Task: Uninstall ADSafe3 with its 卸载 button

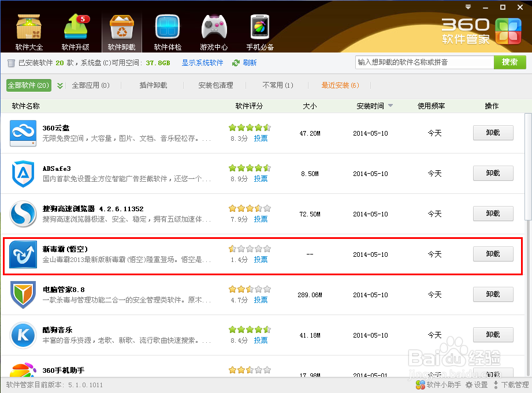Action: [x=493, y=173]
